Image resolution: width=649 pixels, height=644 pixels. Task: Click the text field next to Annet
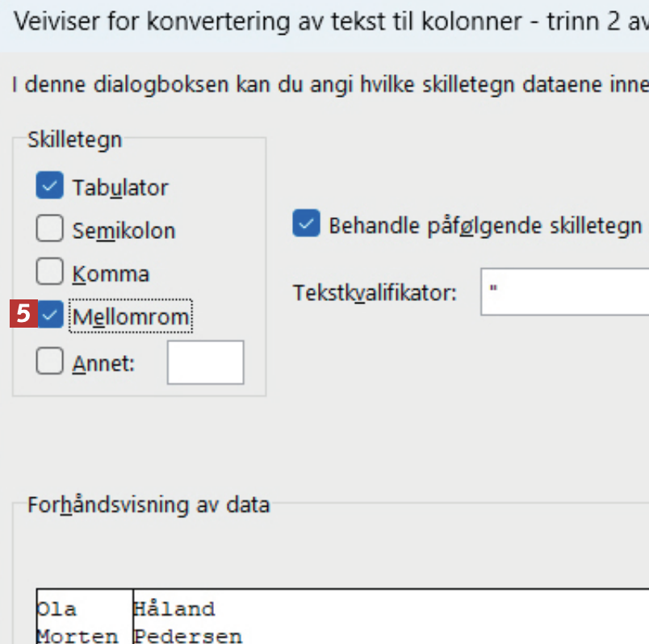click(205, 362)
